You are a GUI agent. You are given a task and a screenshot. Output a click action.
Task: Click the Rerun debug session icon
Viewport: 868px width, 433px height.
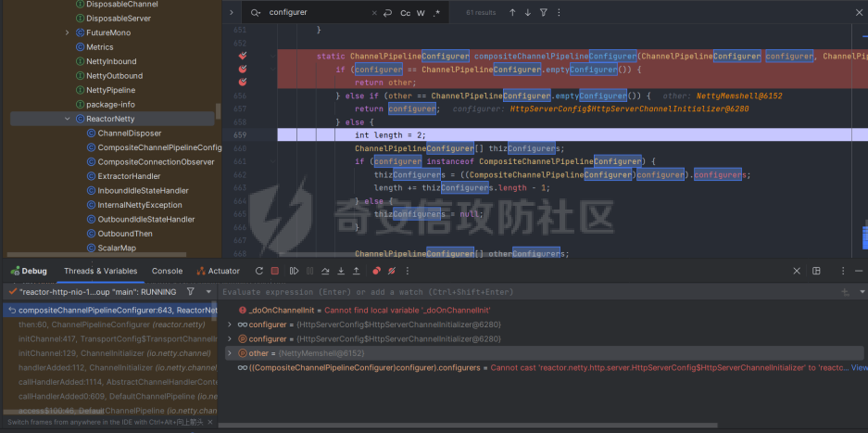click(259, 271)
